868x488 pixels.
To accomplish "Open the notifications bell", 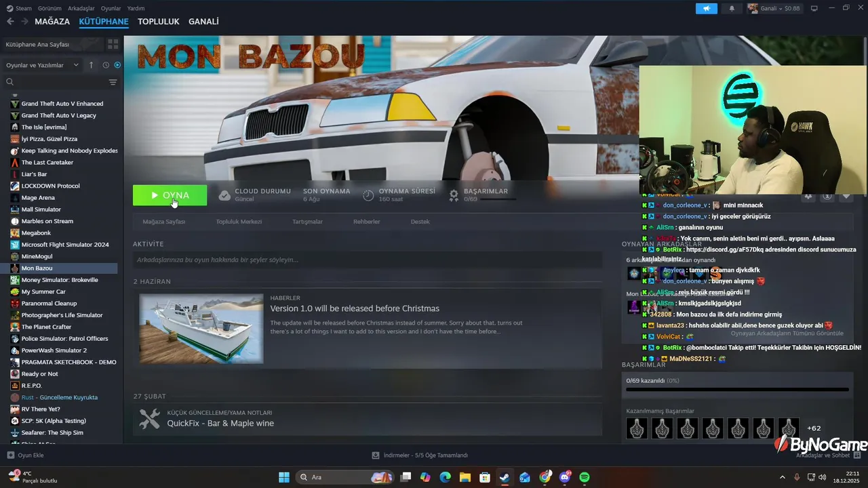I will [732, 9].
